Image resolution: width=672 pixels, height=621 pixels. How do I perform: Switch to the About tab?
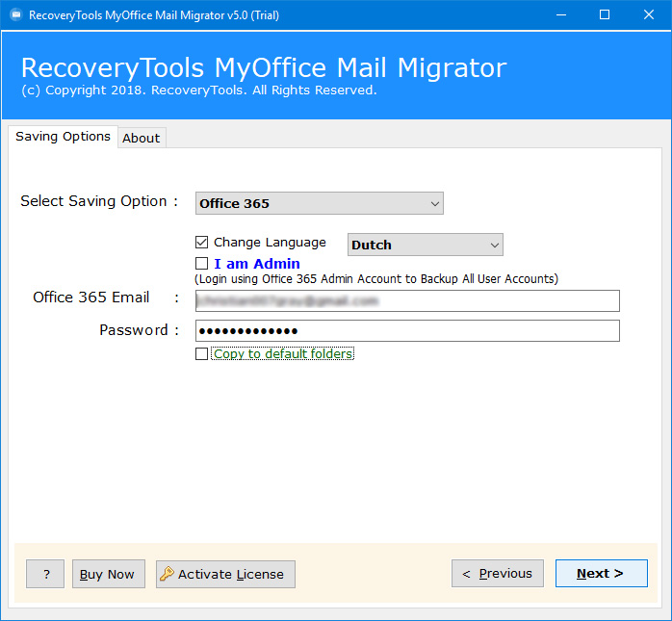click(x=142, y=138)
